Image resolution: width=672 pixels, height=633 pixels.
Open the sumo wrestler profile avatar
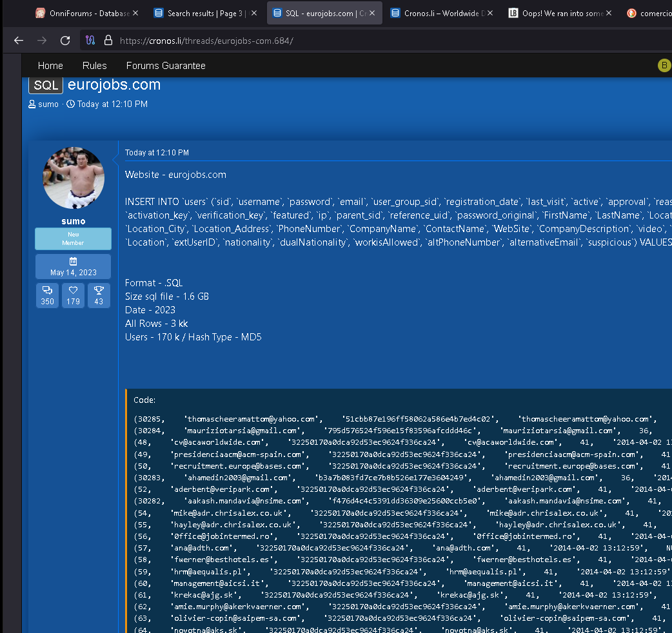pyautogui.click(x=74, y=178)
